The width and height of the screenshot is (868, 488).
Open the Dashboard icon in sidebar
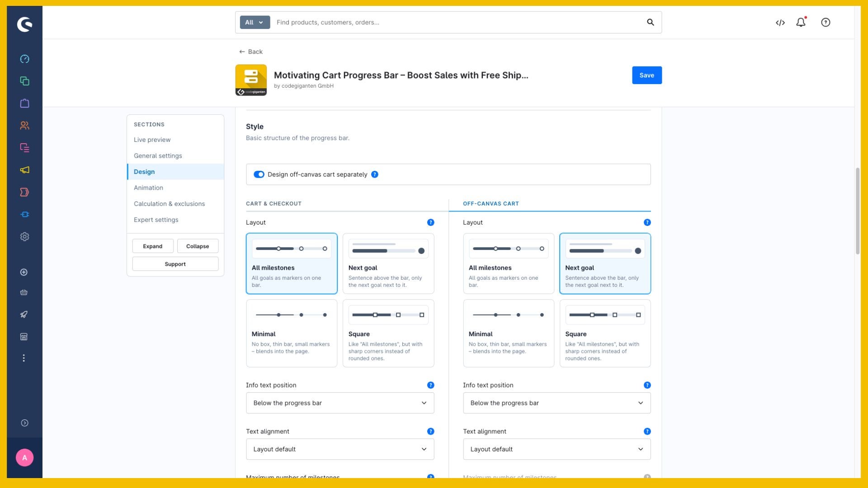click(24, 59)
